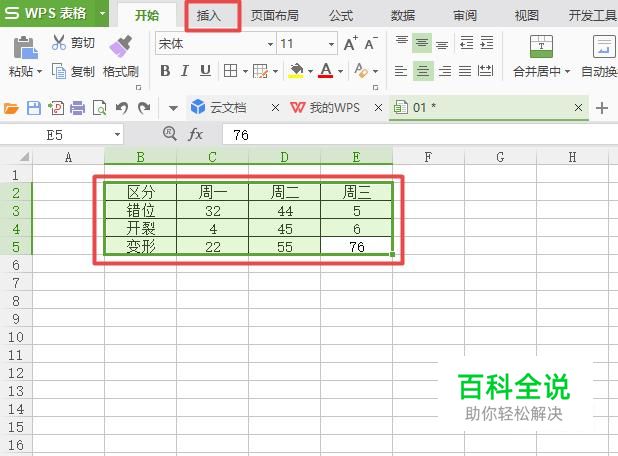This screenshot has width=618, height=456.
Task: Set vertical bottom align
Action: [442, 43]
